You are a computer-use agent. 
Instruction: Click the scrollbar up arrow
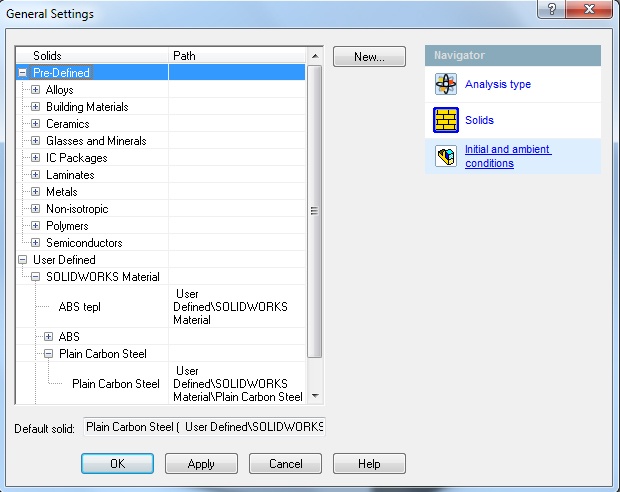pyautogui.click(x=315, y=56)
